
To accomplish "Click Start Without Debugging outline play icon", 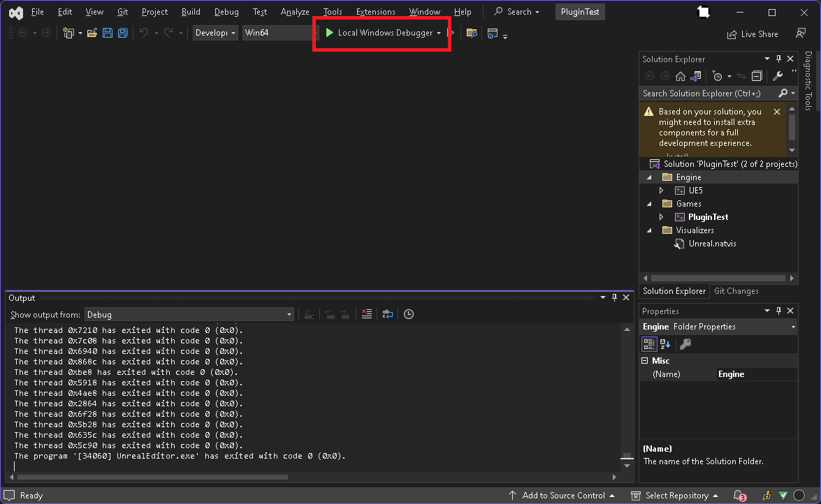I will [x=452, y=33].
